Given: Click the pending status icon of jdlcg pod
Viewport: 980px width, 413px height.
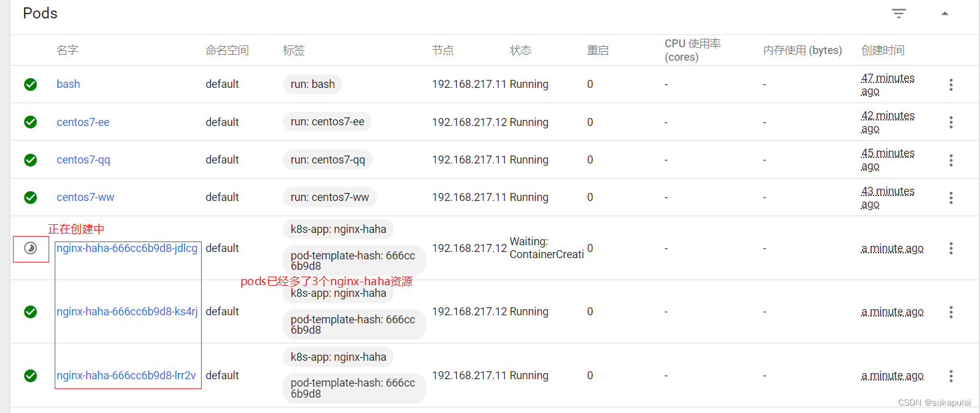Looking at the screenshot, I should [30, 248].
